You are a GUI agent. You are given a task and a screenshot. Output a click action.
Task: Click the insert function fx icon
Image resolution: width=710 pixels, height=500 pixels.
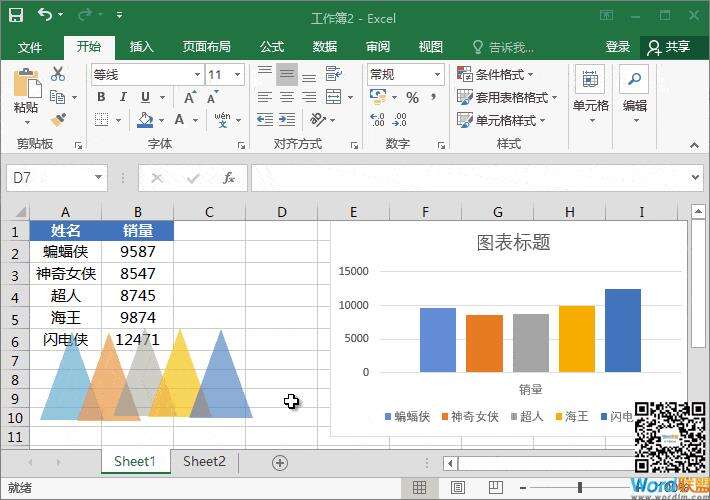(x=228, y=178)
